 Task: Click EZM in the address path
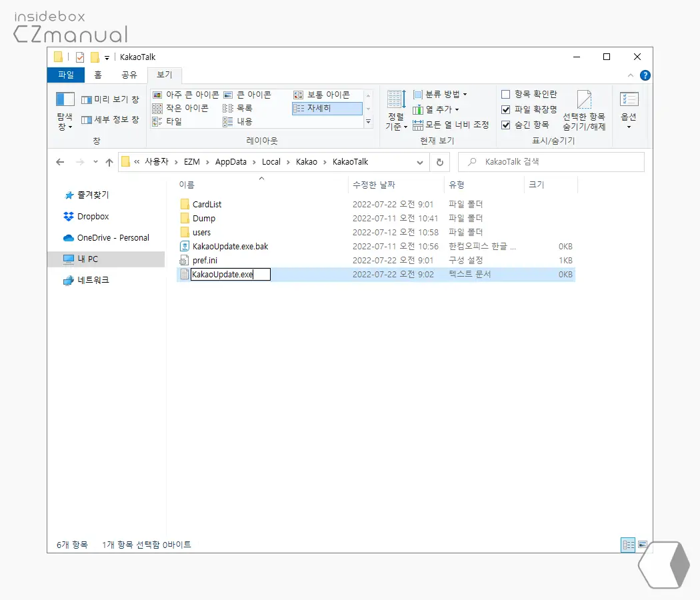[x=192, y=161]
